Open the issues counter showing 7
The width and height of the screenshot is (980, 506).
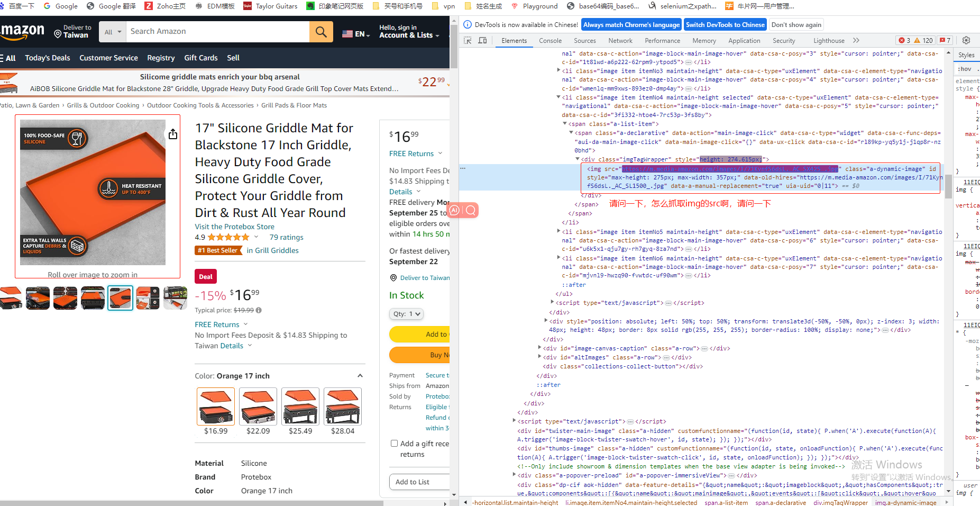point(945,40)
